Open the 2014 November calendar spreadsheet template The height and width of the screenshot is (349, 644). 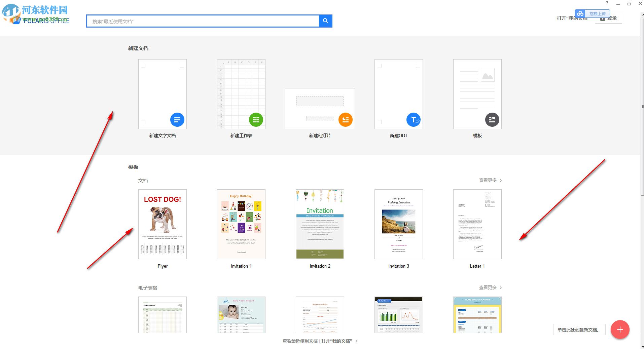(x=163, y=315)
